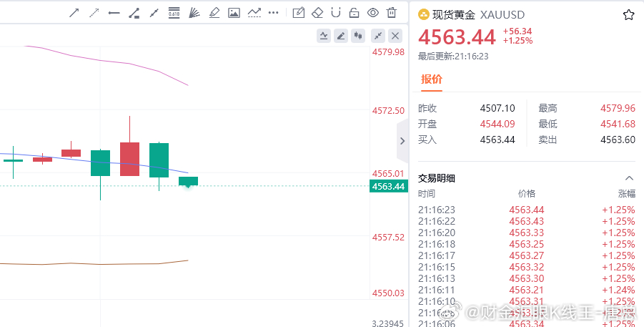
Task: Switch to the 报价 tab
Action: point(431,79)
